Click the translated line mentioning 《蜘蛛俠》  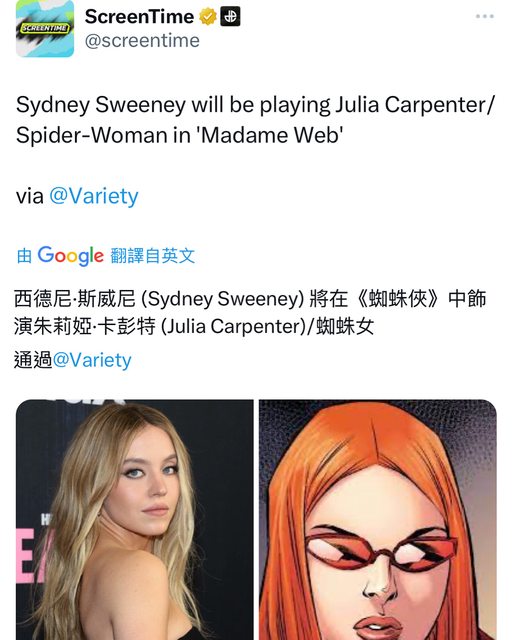click(250, 298)
